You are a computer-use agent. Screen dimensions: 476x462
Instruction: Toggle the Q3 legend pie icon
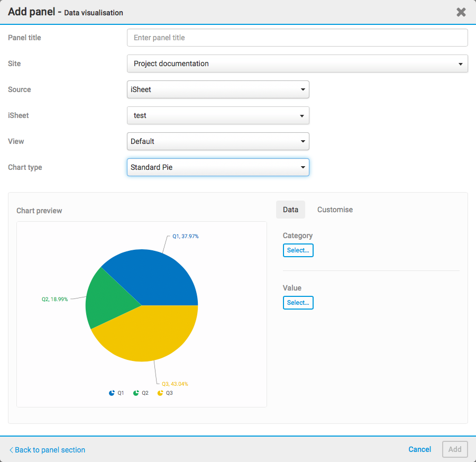pos(160,393)
